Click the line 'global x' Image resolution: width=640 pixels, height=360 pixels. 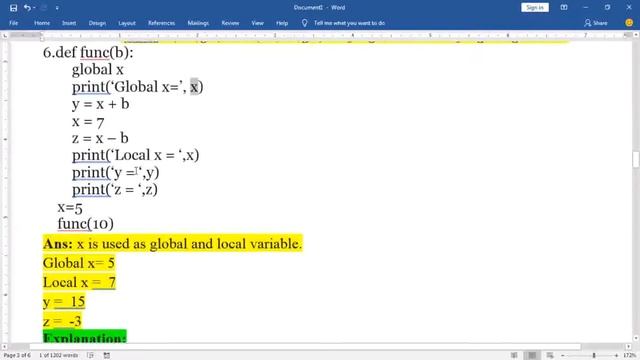(98, 69)
